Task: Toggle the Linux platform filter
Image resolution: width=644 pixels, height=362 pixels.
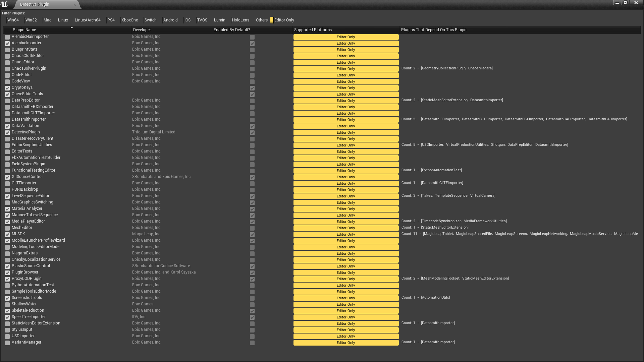Action: (x=63, y=20)
